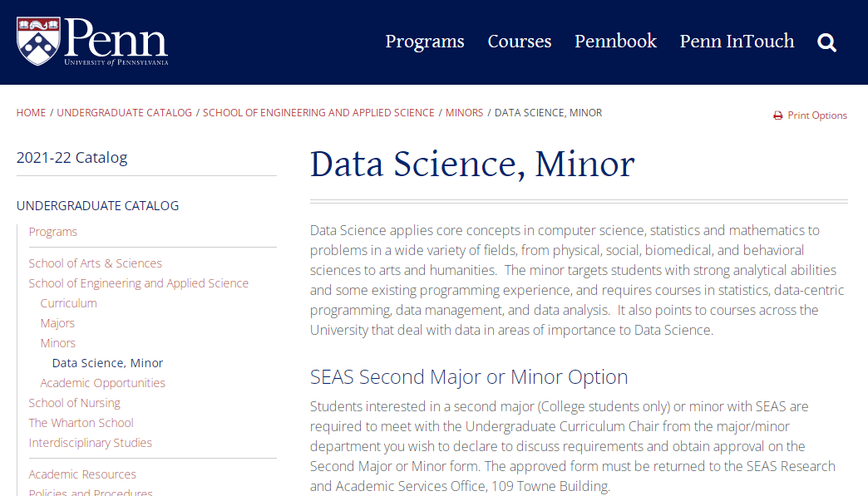Viewport: 868px width, 496px height.
Task: Open Penn InTouch from header
Action: [x=737, y=42]
